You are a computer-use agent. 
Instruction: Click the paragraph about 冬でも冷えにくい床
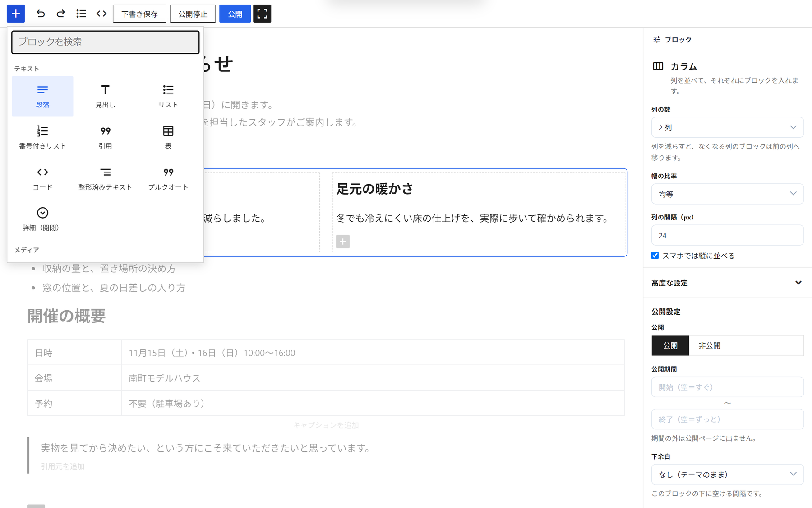pyautogui.click(x=473, y=218)
